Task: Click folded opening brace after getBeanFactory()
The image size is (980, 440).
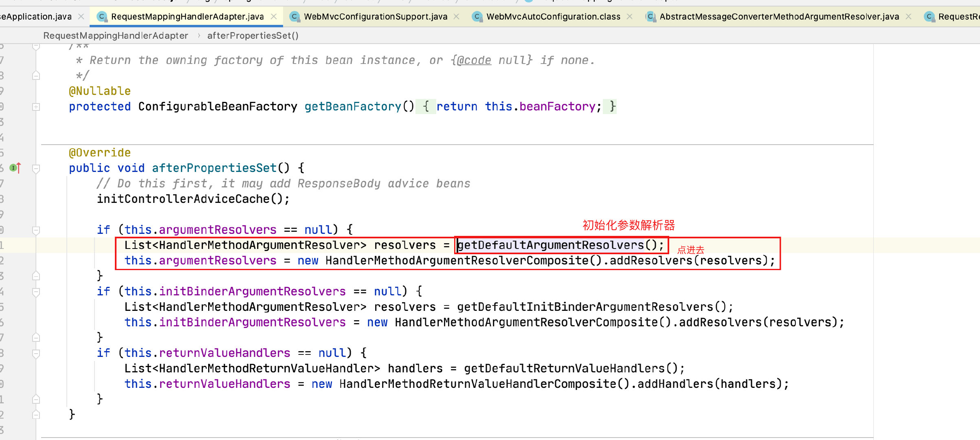Action: (x=426, y=106)
